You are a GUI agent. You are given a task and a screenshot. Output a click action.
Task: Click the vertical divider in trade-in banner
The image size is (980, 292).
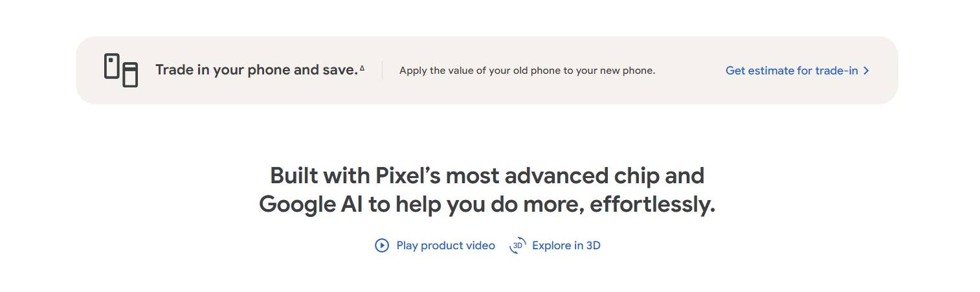[x=382, y=71]
